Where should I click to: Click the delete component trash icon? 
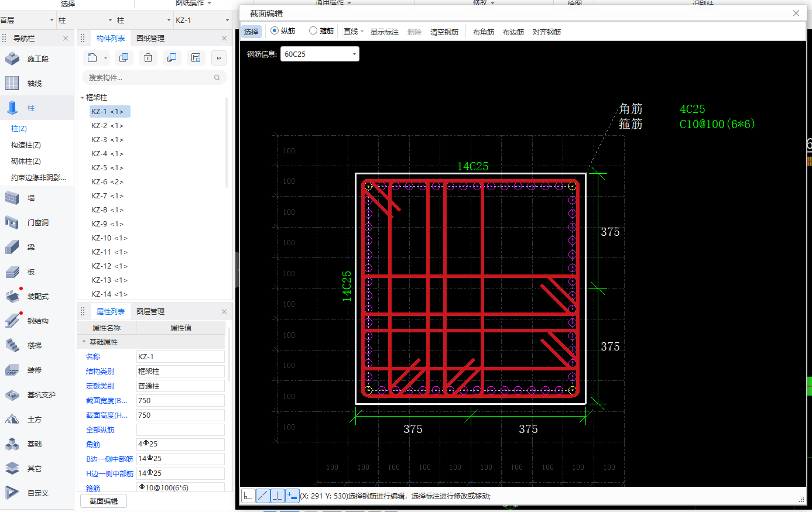click(148, 57)
